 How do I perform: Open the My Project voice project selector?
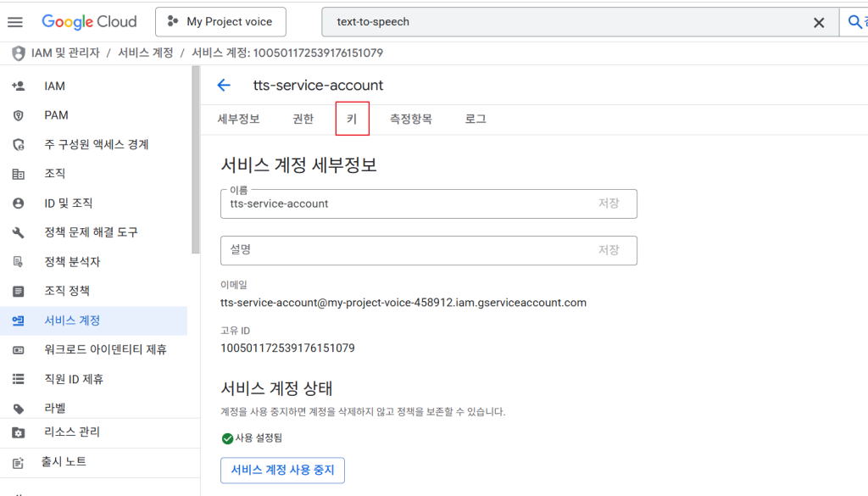220,22
